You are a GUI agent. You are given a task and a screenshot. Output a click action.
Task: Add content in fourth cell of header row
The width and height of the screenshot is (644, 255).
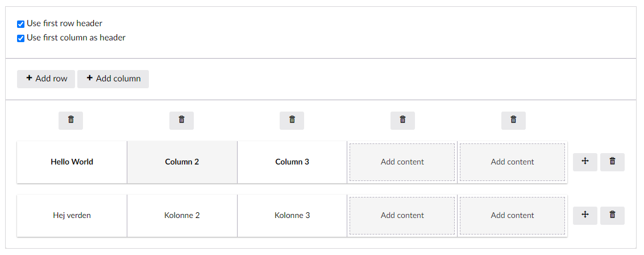[x=402, y=162]
